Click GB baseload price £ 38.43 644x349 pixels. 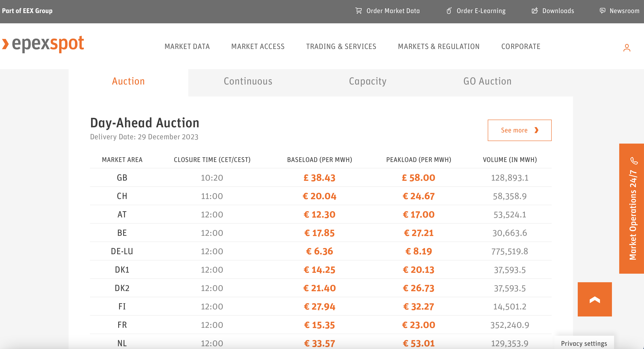click(319, 178)
